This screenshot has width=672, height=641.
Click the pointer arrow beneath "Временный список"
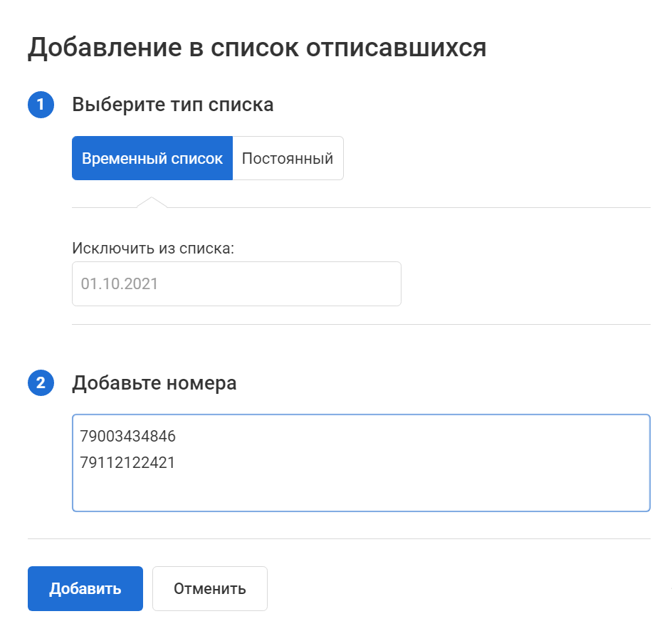click(152, 202)
